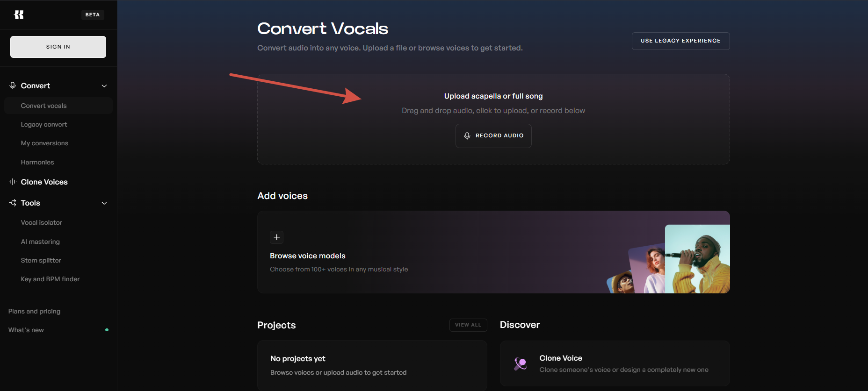This screenshot has width=868, height=391.
Task: Click the Clone Voice icon in Discover
Action: tap(520, 363)
